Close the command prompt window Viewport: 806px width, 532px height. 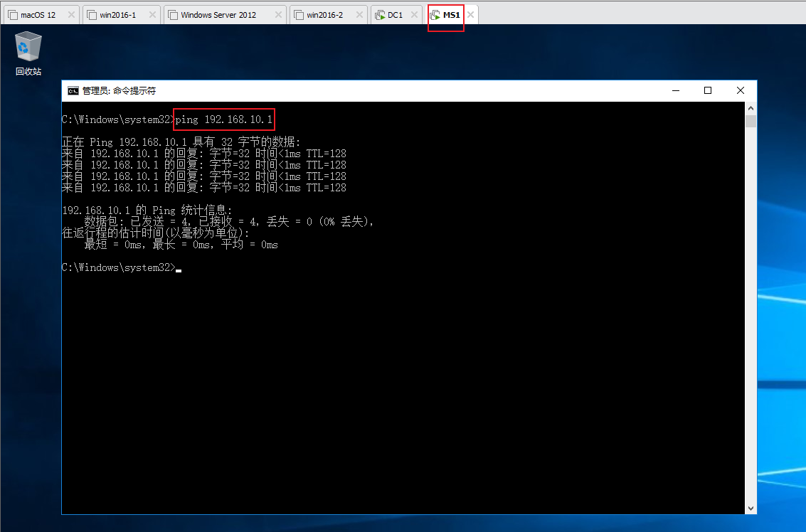(741, 90)
